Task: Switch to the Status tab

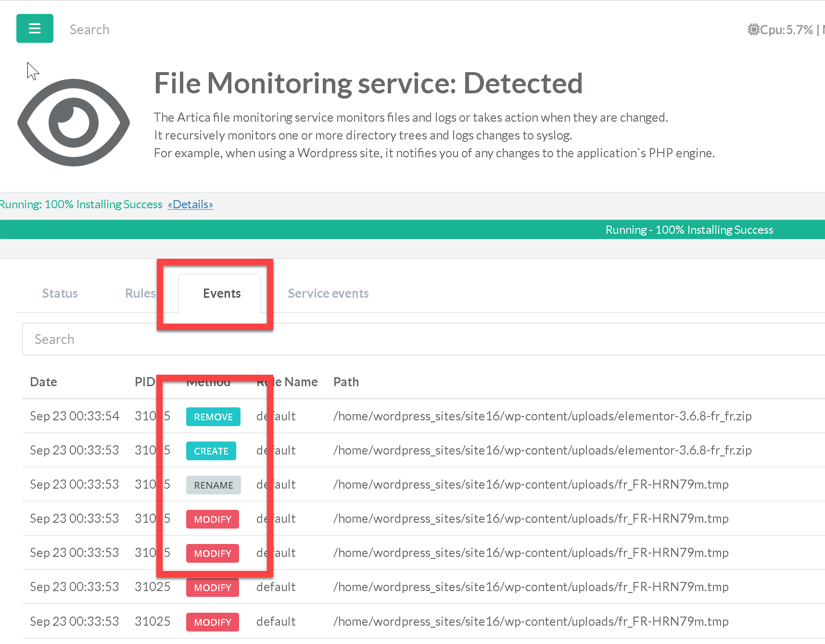Action: tap(60, 293)
